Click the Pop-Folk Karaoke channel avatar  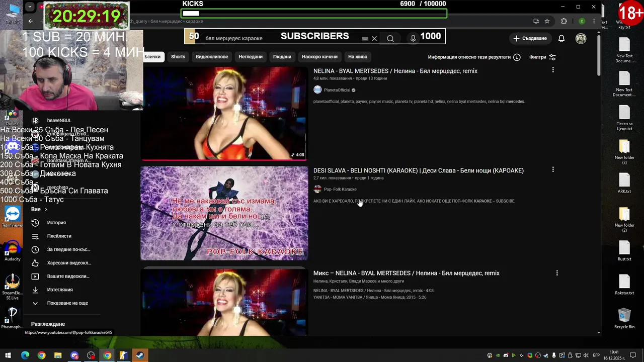coord(317,190)
